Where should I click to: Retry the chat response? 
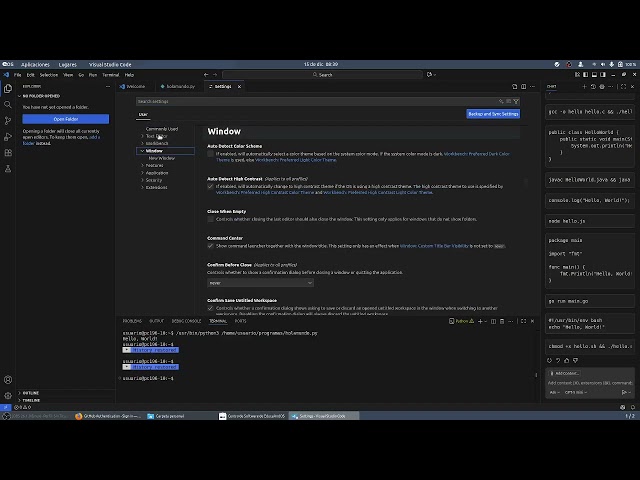click(x=549, y=360)
